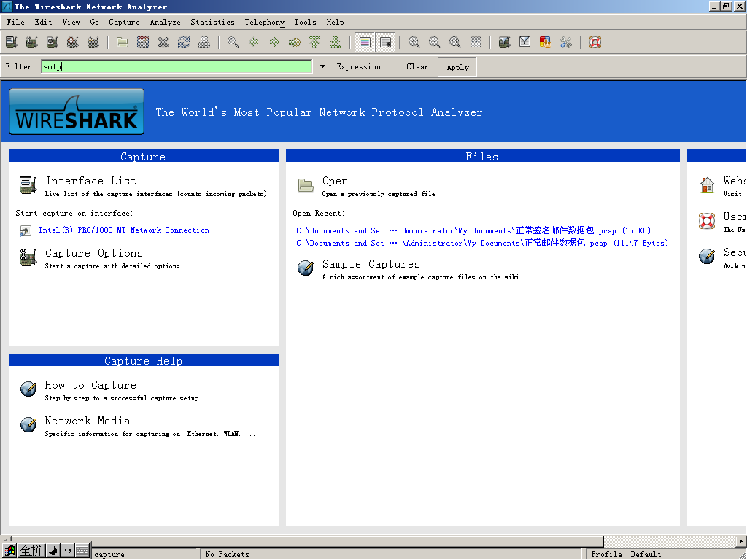Reload the capture file from the toolbar

(x=184, y=42)
